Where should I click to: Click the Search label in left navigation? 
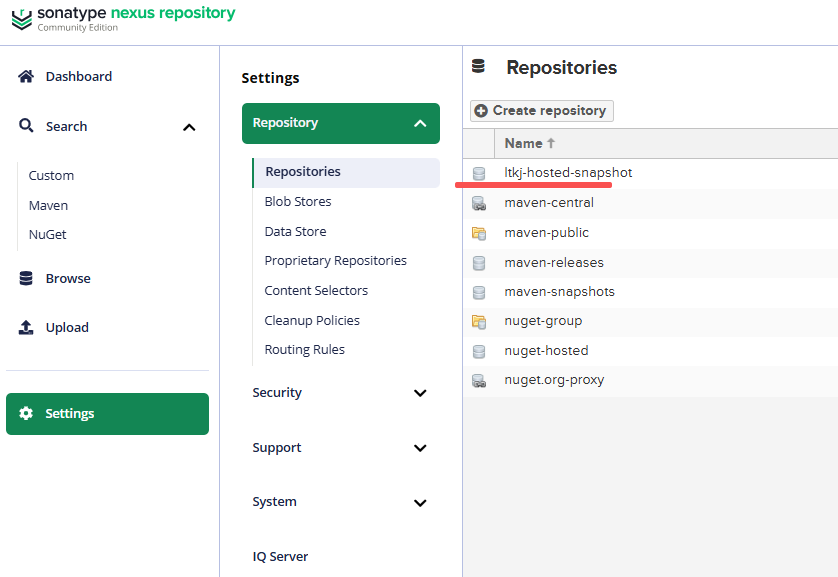66,126
